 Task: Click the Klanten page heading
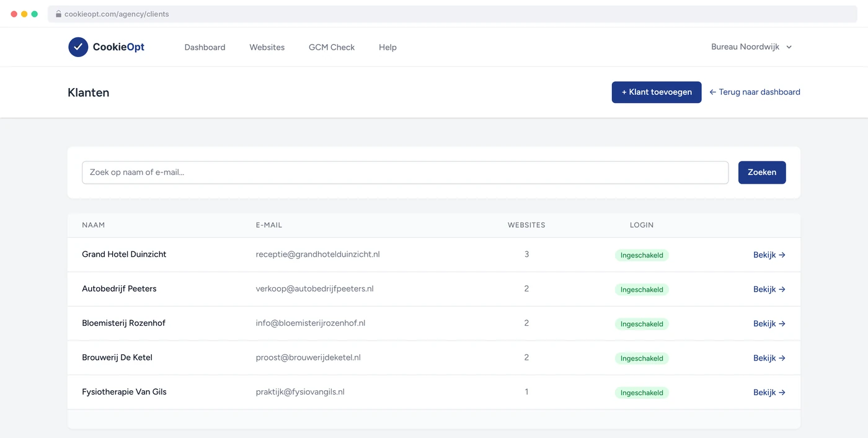(89, 92)
